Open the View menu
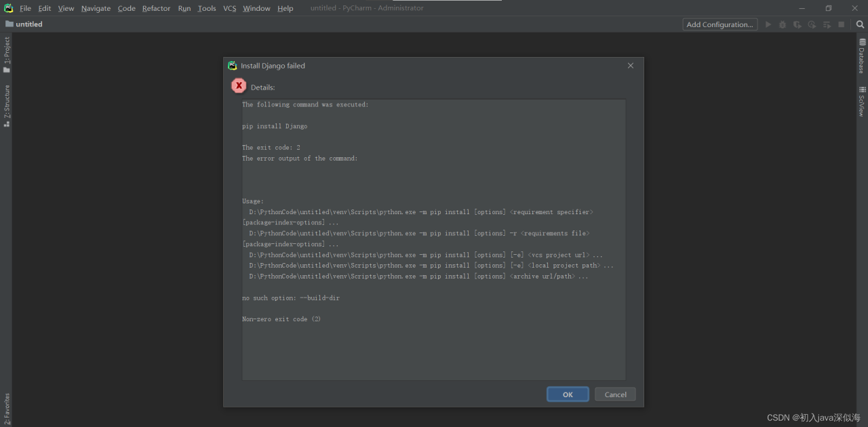Image resolution: width=868 pixels, height=427 pixels. pos(66,8)
